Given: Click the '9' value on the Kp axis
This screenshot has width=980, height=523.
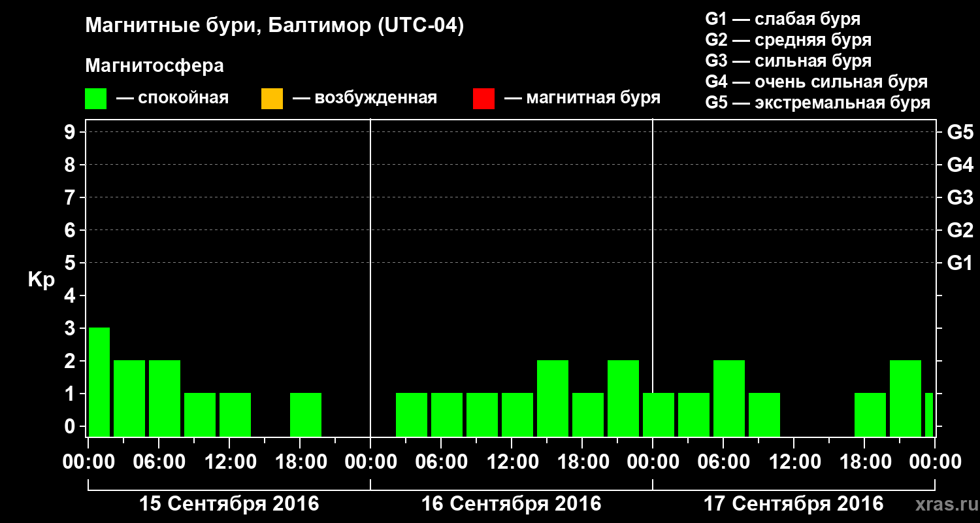Looking at the screenshot, I should pos(71,133).
